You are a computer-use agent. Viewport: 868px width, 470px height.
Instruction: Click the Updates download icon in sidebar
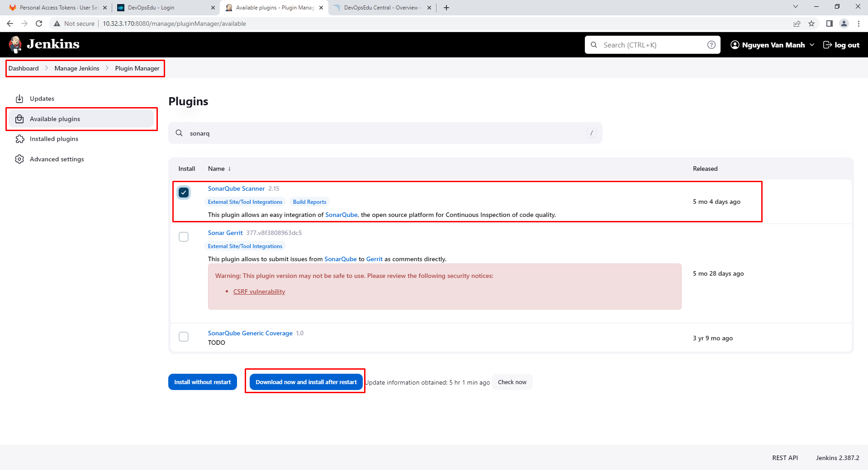coord(19,99)
